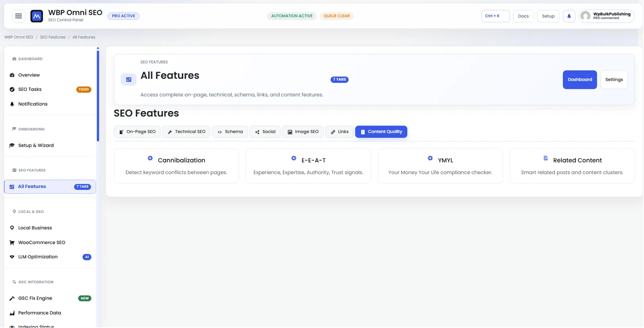Click the PRO ACTIVE badge
The height and width of the screenshot is (328, 644).
(x=124, y=16)
